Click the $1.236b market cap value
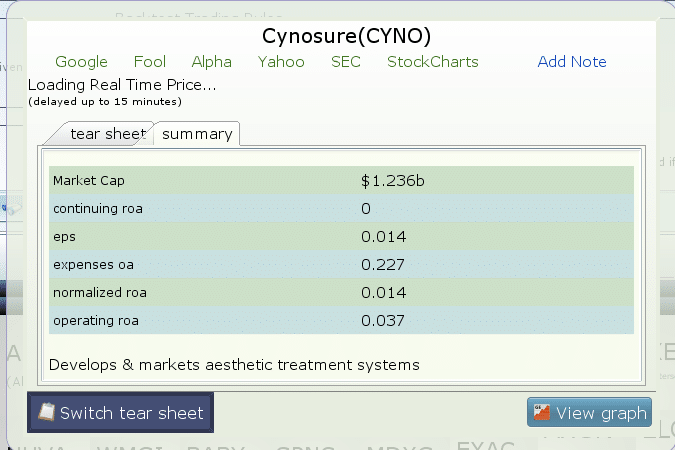Image resolution: width=675 pixels, height=450 pixels. click(x=393, y=181)
